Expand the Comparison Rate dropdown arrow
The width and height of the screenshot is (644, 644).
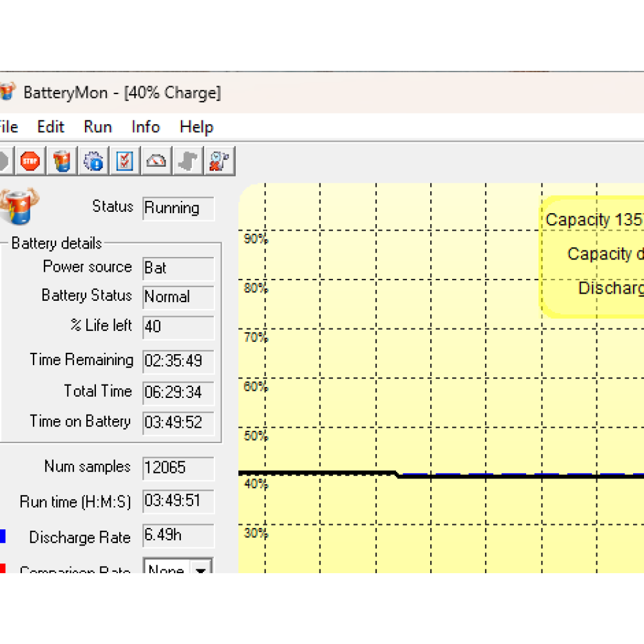pyautogui.click(x=201, y=569)
